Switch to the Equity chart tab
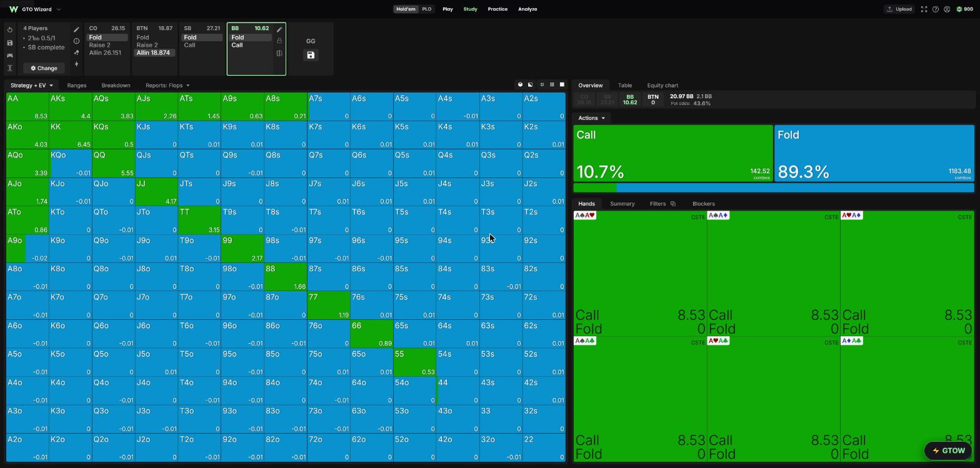Viewport: 980px width, 468px height. pyautogui.click(x=662, y=86)
